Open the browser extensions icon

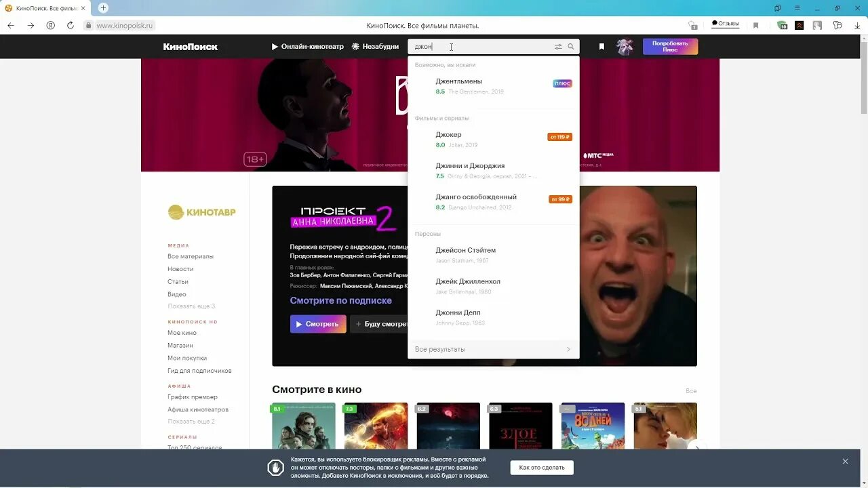coord(837,25)
